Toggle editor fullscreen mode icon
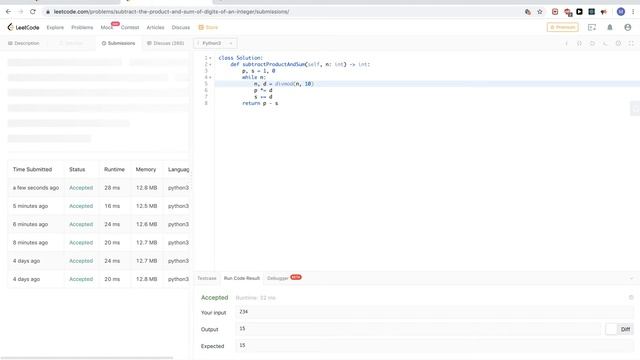The width and height of the screenshot is (640, 360). 631,43
